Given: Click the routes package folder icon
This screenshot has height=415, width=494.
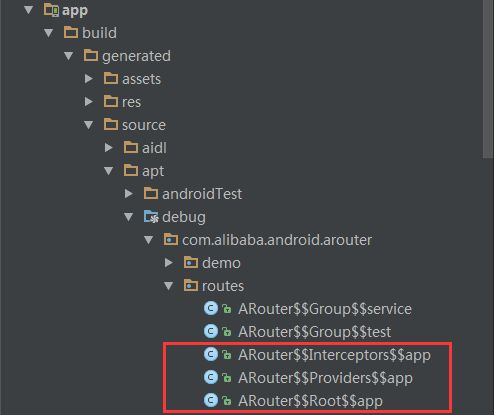Looking at the screenshot, I should click(191, 285).
